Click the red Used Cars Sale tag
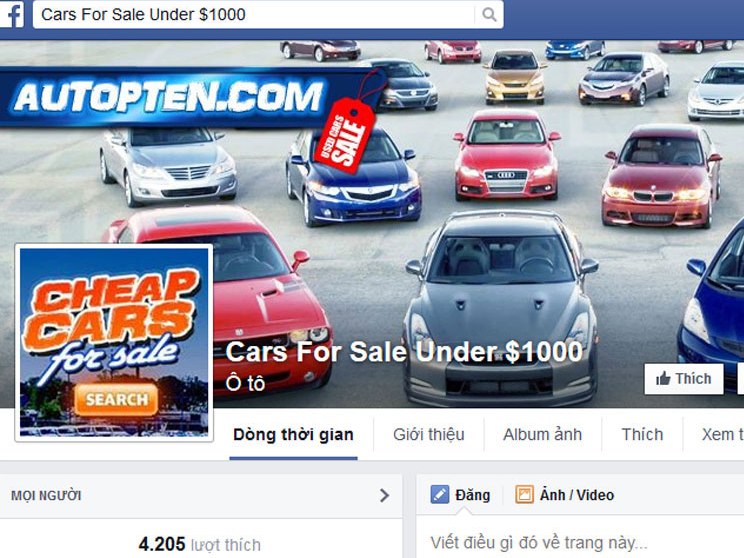 345,135
